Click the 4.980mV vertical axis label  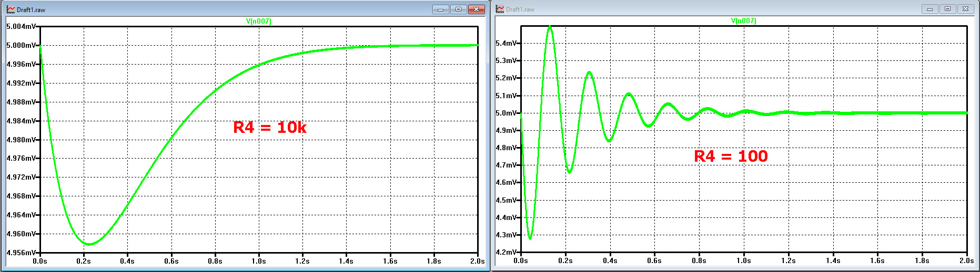21,140
